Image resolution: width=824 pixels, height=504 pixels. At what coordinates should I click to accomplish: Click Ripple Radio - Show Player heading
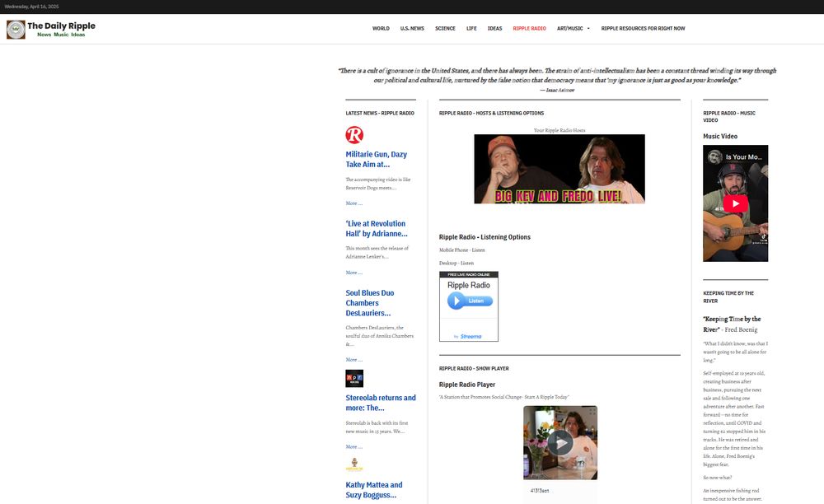click(474, 369)
